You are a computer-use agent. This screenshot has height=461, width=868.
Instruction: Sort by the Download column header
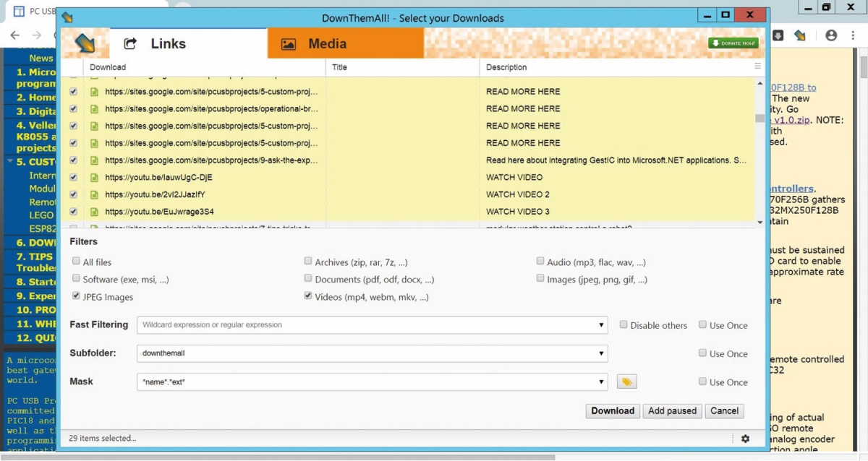point(205,67)
